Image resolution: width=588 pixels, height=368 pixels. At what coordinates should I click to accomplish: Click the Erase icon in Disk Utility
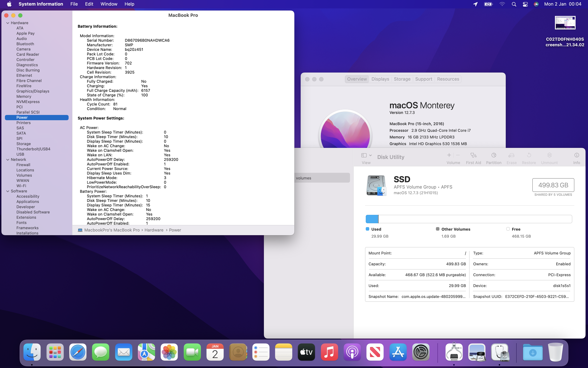click(x=512, y=155)
